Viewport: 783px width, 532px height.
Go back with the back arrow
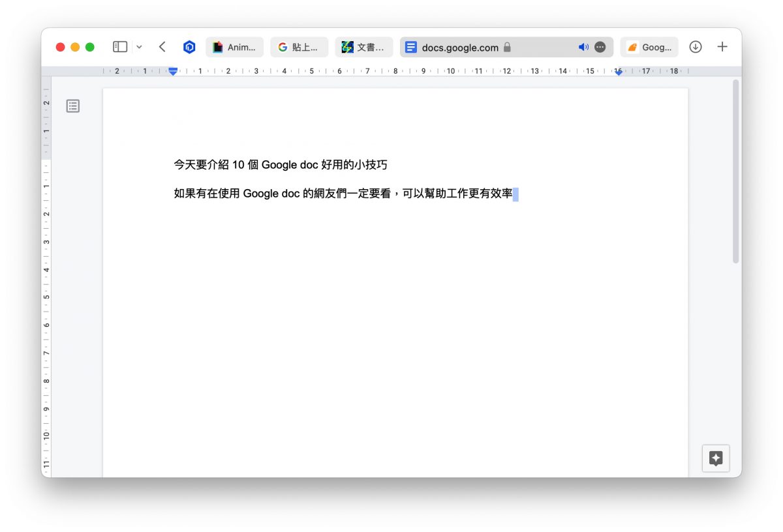[x=162, y=47]
